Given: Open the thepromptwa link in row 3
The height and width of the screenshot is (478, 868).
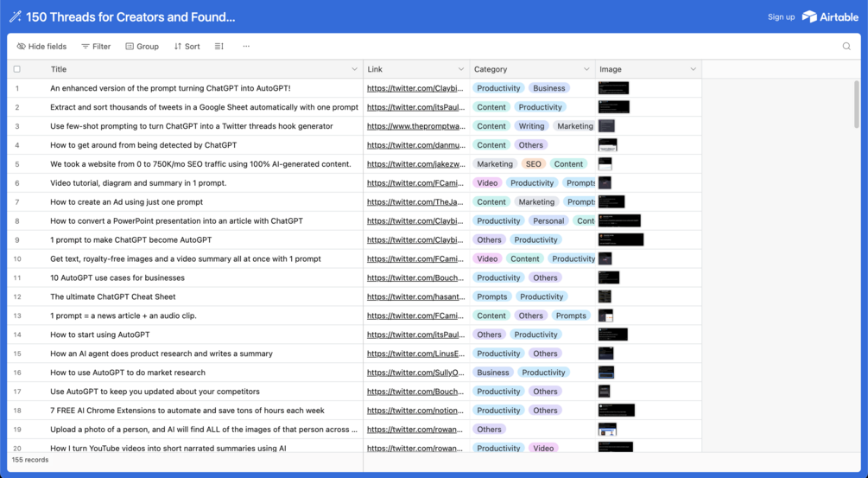Looking at the screenshot, I should [416, 126].
